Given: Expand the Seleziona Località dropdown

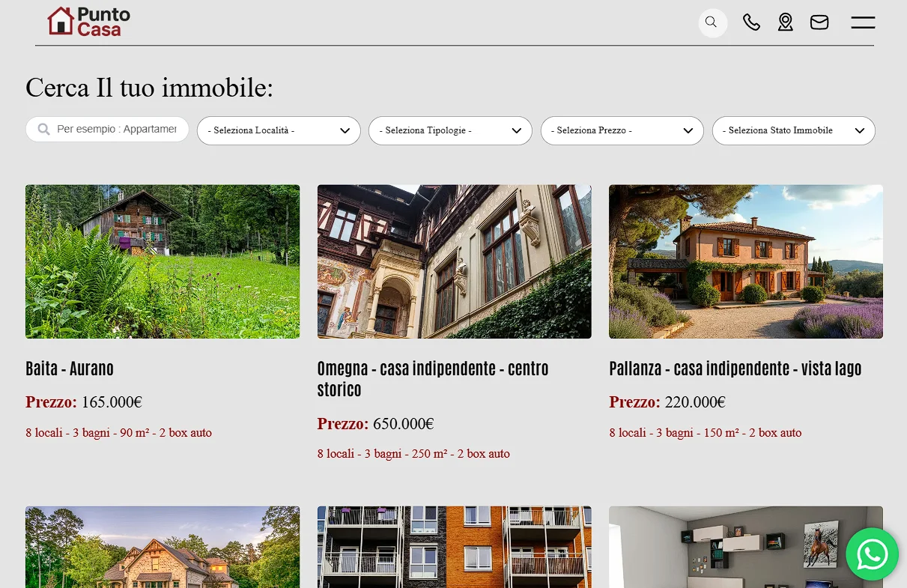Looking at the screenshot, I should (x=278, y=130).
